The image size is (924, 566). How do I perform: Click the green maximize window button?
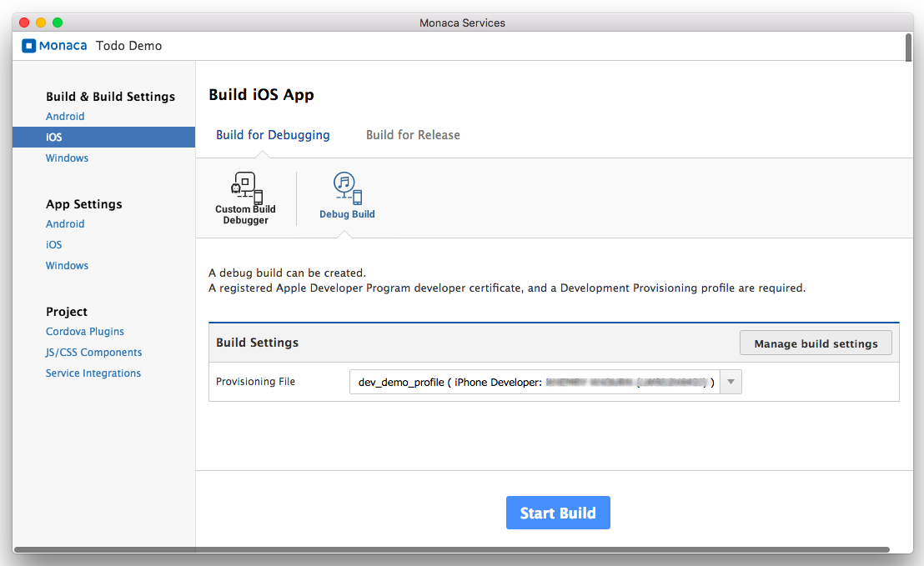point(58,23)
